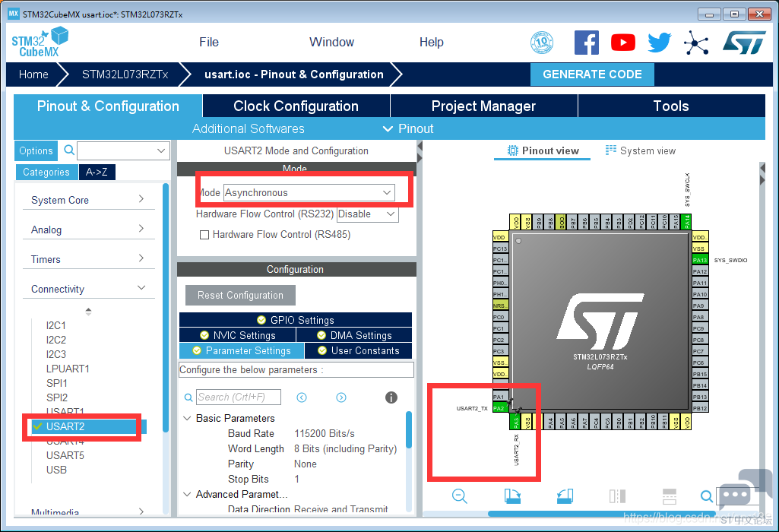
Task: Rotate the chip view clockwise
Action: point(512,496)
